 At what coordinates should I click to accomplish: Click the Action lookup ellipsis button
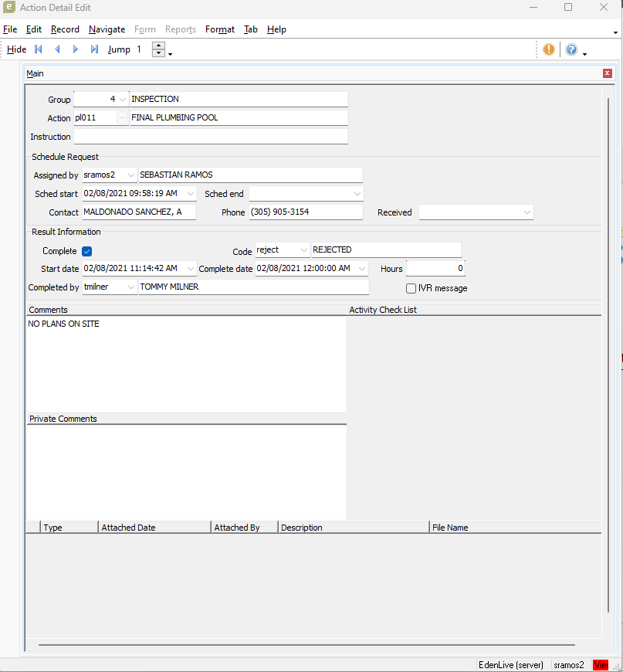[122, 118]
